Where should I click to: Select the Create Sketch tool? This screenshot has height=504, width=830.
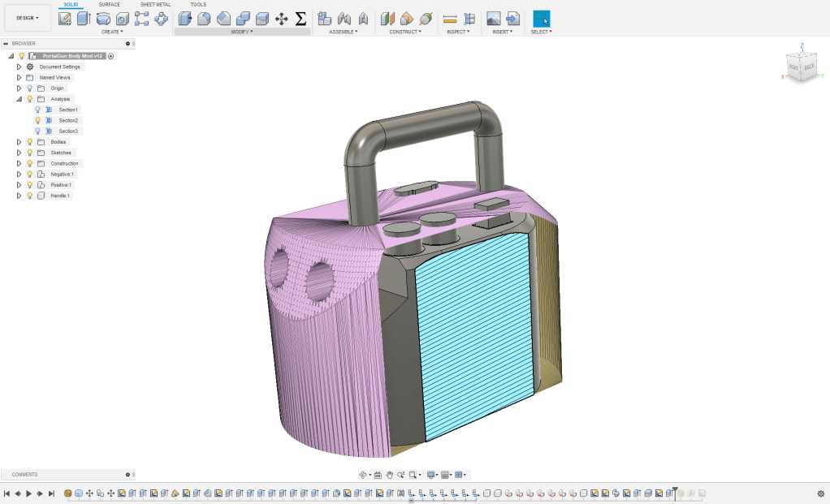[x=65, y=19]
